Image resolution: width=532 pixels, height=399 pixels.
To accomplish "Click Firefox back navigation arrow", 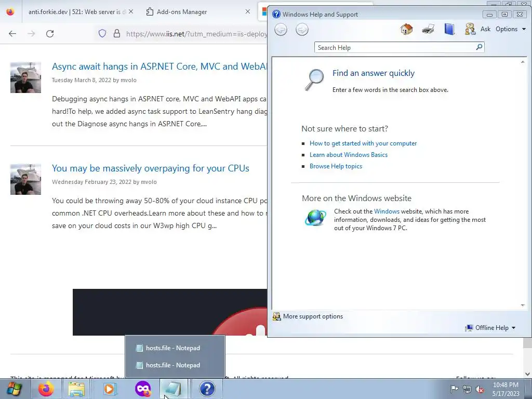I will (12, 34).
